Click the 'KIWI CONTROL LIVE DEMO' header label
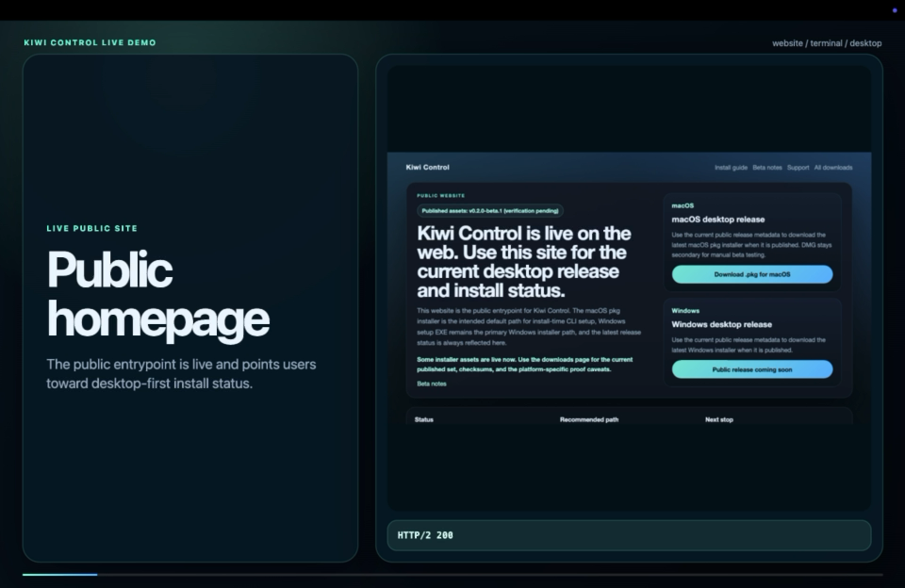Image resolution: width=905 pixels, height=588 pixels. point(90,42)
